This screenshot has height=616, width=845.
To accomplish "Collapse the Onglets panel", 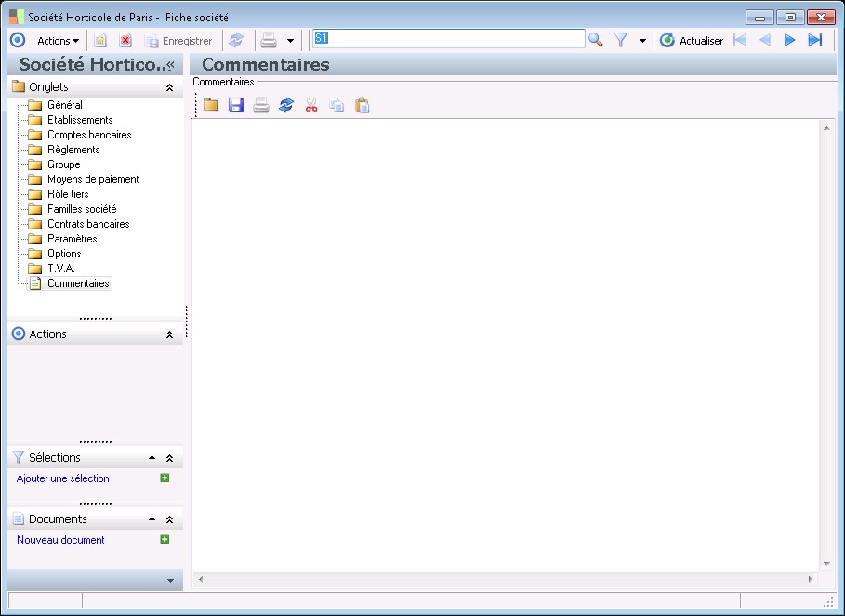I will pyautogui.click(x=169, y=87).
